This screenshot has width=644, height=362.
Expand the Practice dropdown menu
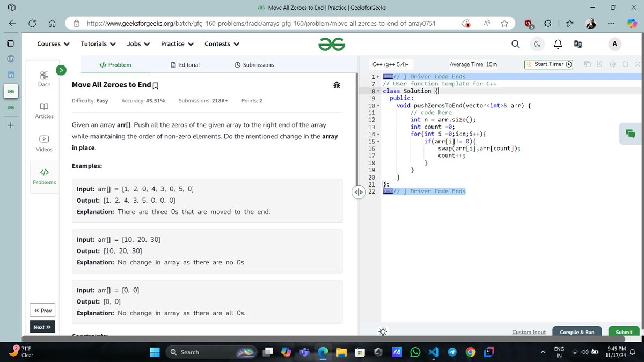178,44
